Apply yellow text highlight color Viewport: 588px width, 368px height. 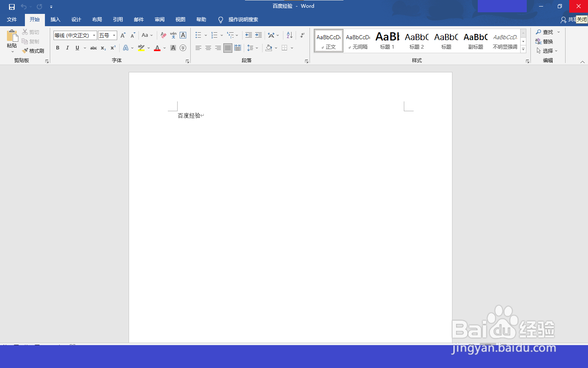click(141, 48)
